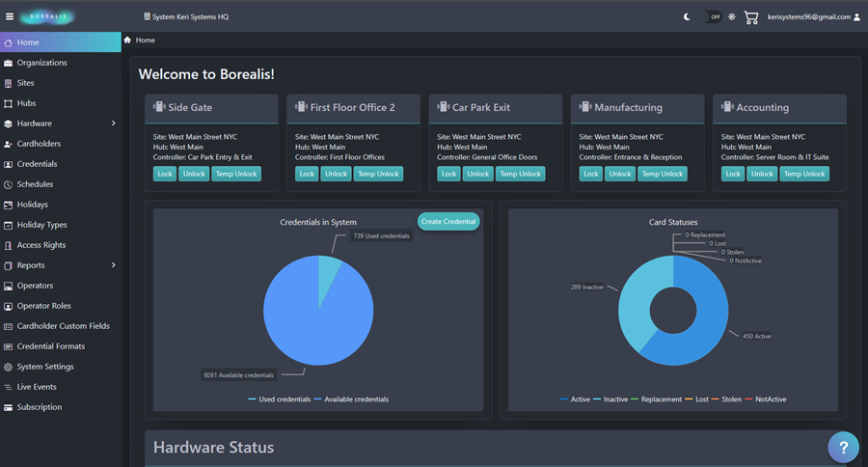
Task: Toggle Stolen legend in Card Statuses
Action: pyautogui.click(x=726, y=399)
